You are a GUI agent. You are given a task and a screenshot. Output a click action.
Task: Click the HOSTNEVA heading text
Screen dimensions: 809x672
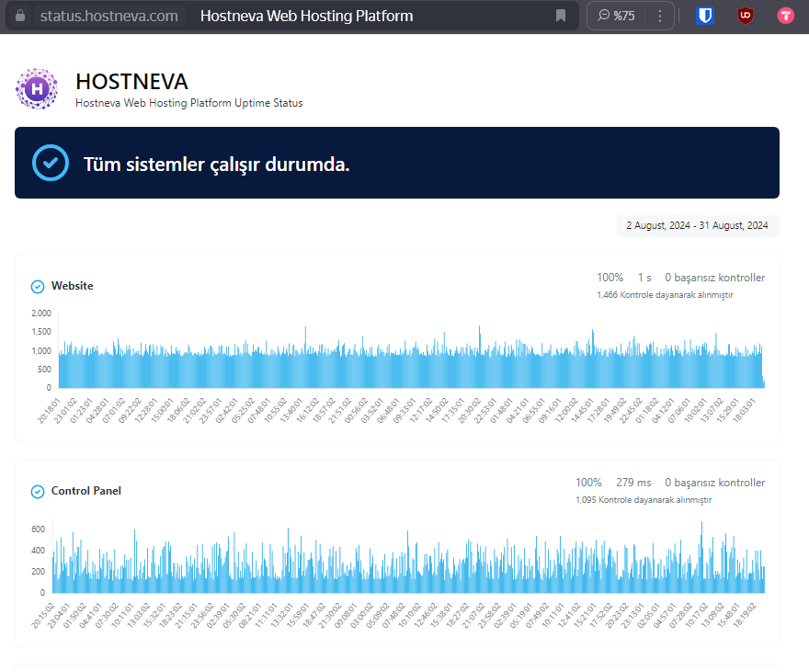[131, 82]
